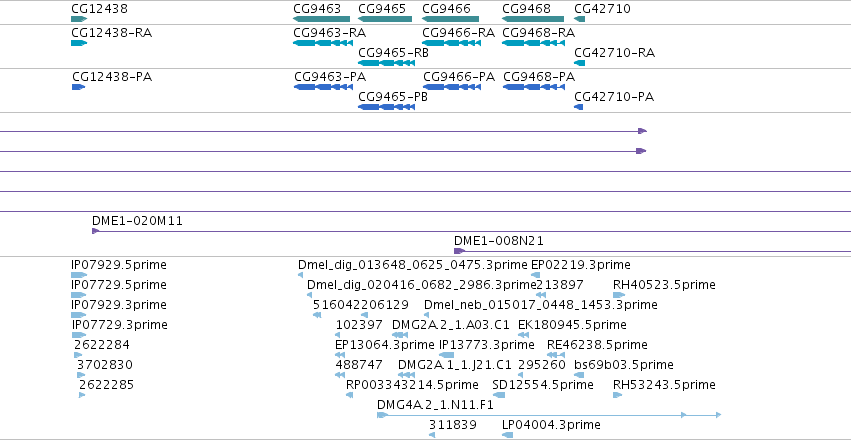Click the Dmel_dig_013648_0625_0475.3prime arrow
This screenshot has height=440, width=851.
pos(301,275)
